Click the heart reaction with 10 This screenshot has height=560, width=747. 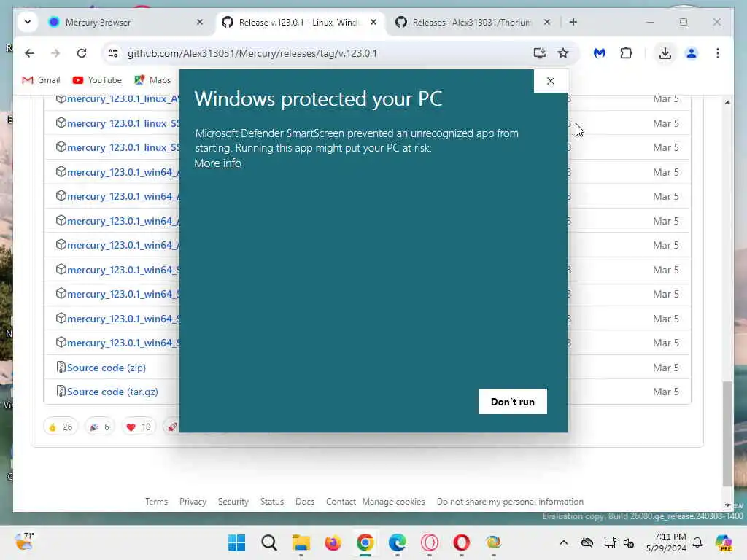[138, 427]
